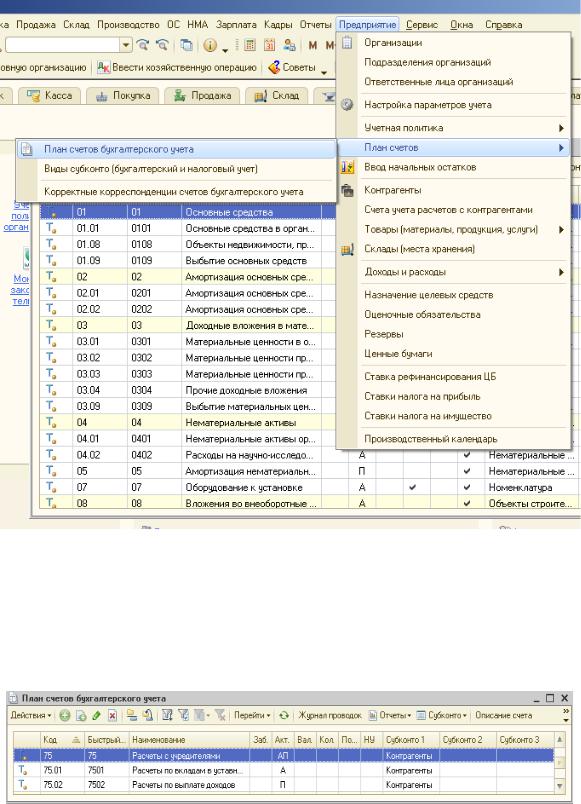
Task: Click the move to group icon
Action: (x=148, y=715)
